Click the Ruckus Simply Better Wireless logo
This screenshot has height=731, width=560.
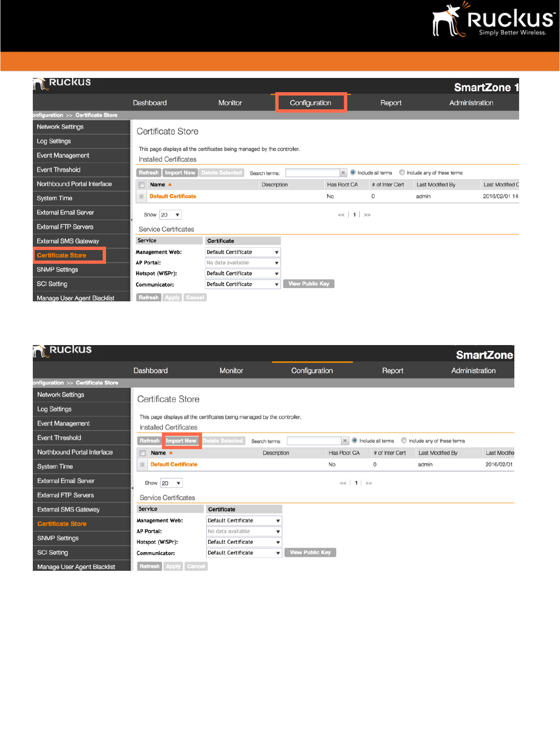(493, 20)
